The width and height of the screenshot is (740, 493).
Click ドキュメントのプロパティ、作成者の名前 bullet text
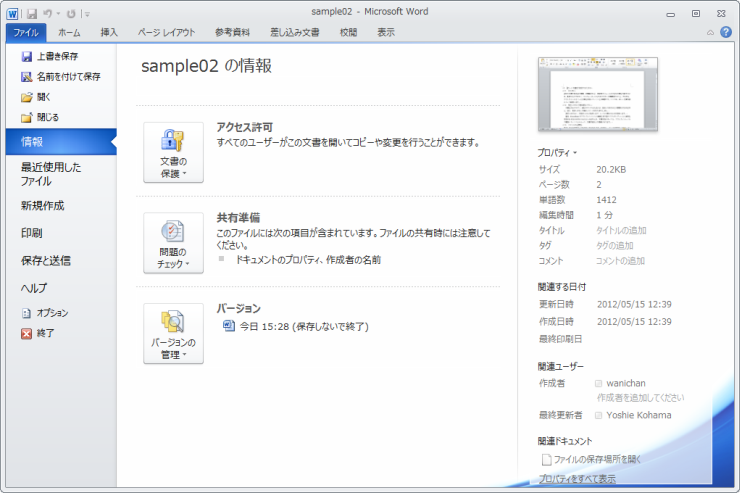(x=308, y=260)
